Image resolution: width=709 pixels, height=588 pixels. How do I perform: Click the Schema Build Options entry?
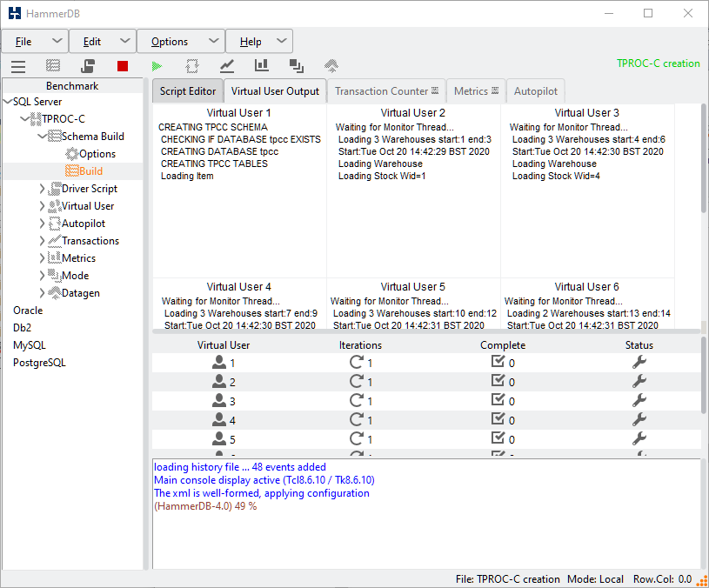[97, 154]
